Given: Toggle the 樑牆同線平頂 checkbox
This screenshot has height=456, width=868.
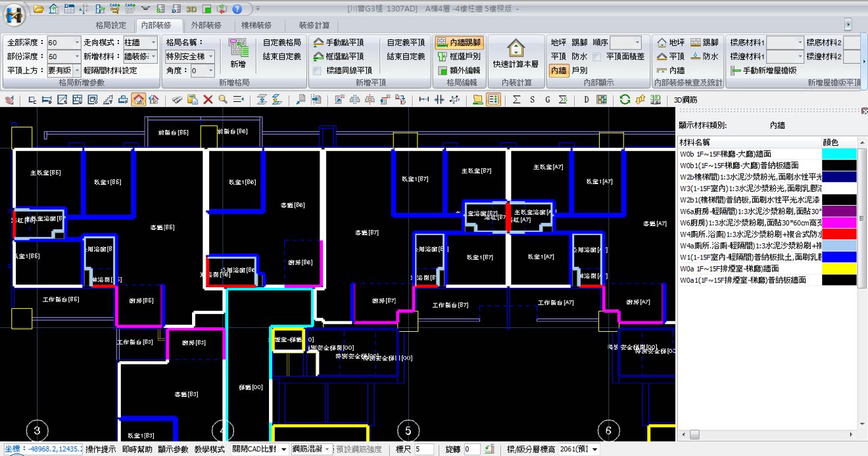Looking at the screenshot, I should 318,70.
